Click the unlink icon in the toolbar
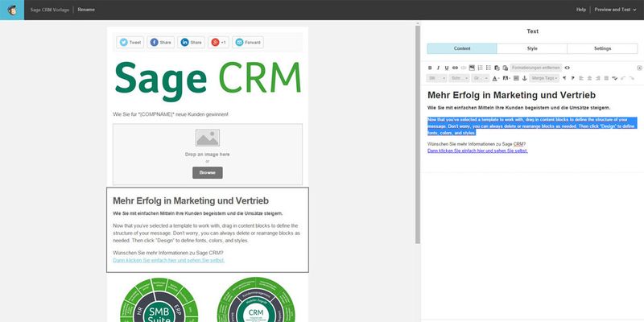The image size is (644, 322). (464, 68)
